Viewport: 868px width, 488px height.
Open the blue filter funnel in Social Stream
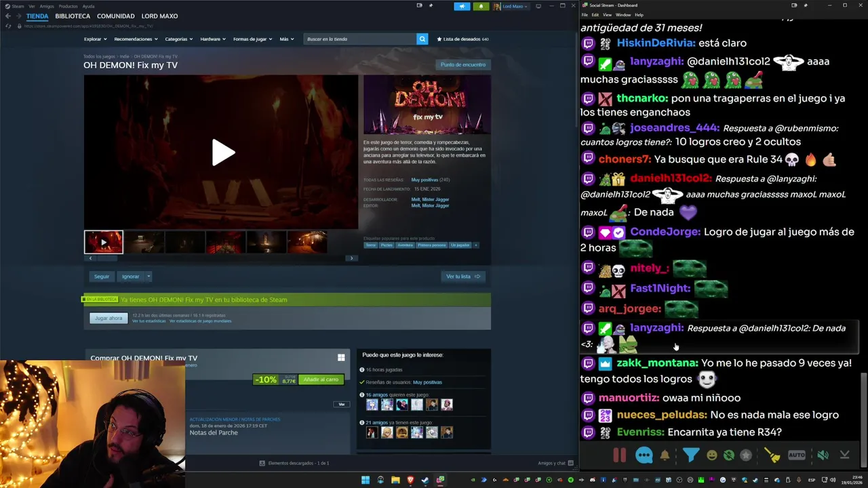[690, 455]
